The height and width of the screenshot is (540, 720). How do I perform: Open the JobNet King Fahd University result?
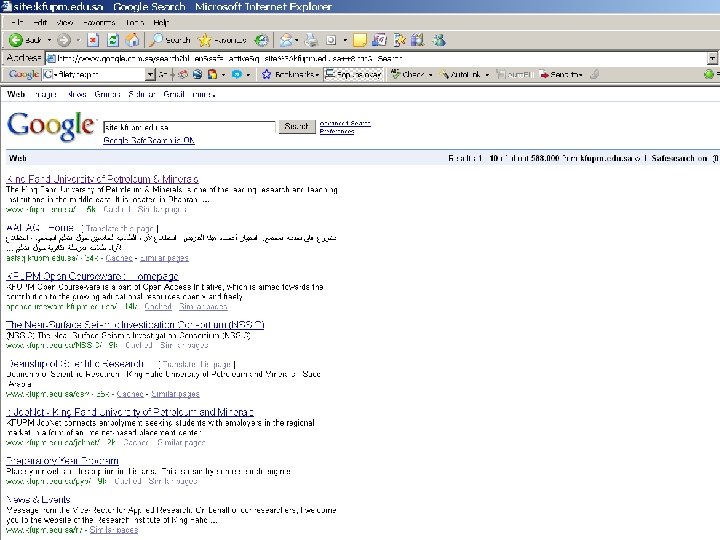[x=130, y=412]
